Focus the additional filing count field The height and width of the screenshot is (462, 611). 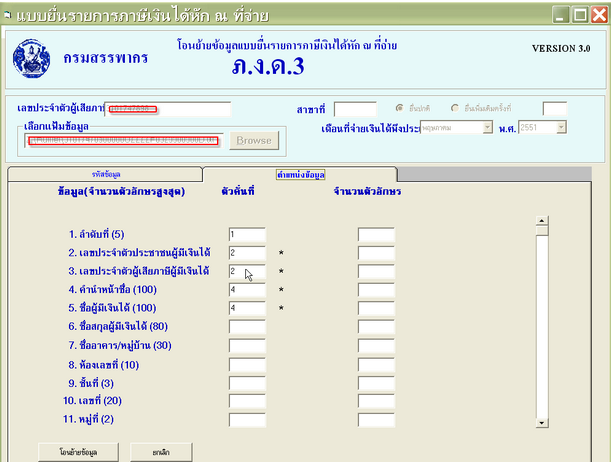(x=555, y=109)
